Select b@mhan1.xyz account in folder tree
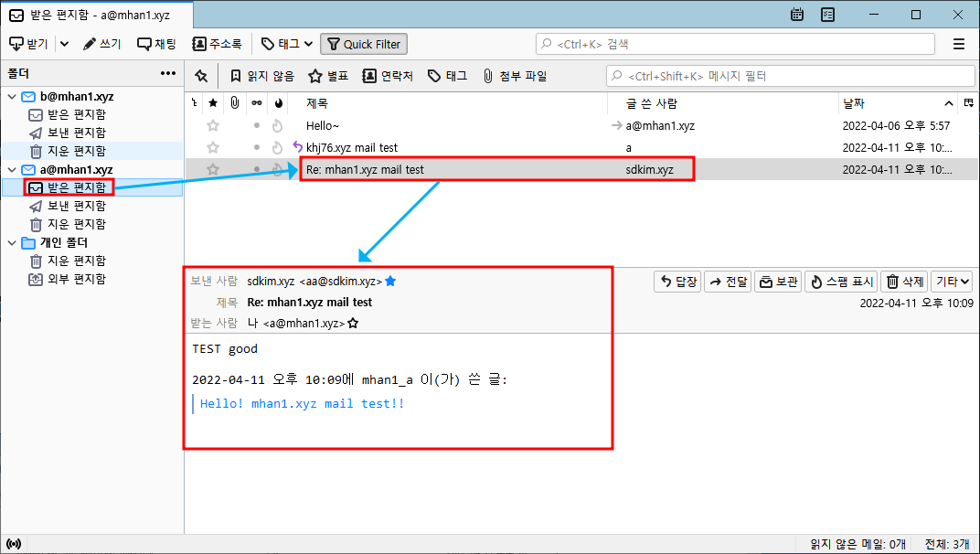 [x=77, y=97]
